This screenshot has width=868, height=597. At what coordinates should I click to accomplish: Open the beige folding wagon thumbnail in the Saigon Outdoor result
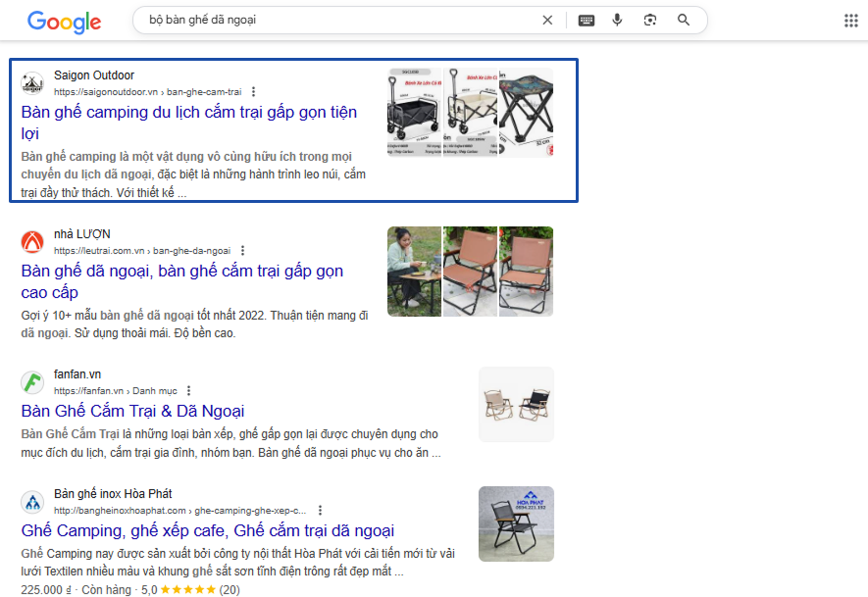click(x=471, y=113)
